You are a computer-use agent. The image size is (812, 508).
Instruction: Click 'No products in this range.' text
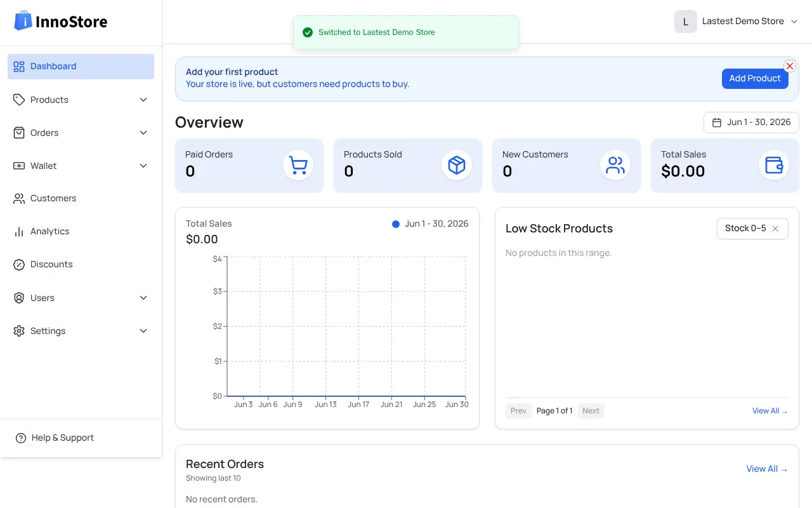coord(558,253)
